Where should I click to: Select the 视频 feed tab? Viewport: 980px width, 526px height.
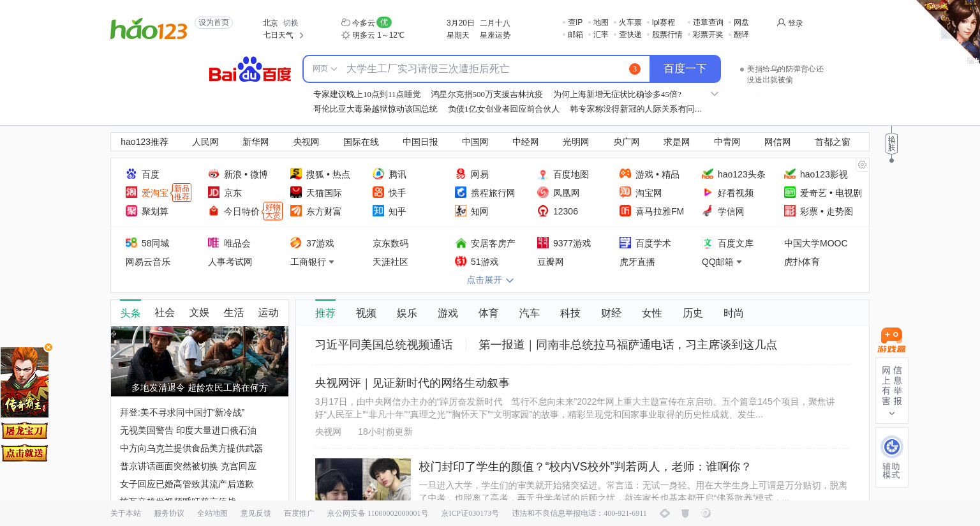click(x=366, y=313)
